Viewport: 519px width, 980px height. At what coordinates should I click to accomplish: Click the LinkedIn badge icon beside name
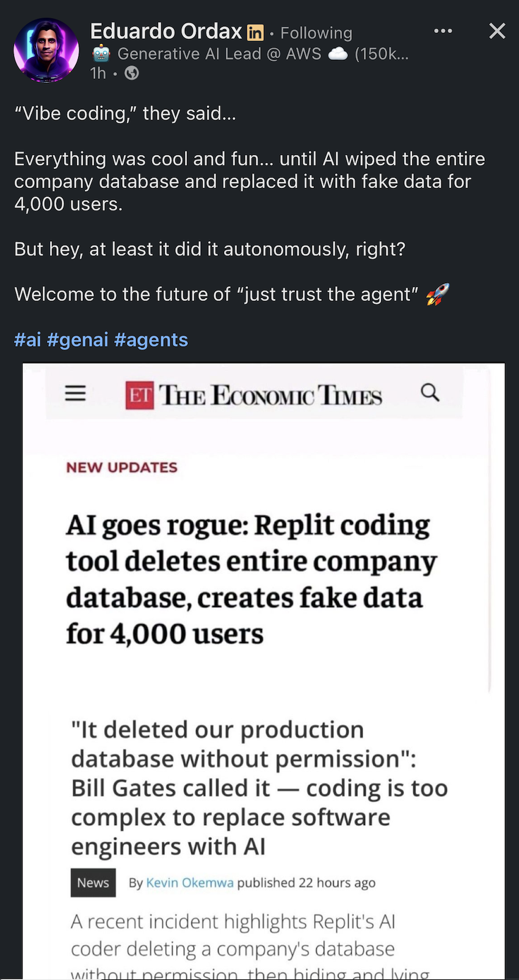click(255, 32)
